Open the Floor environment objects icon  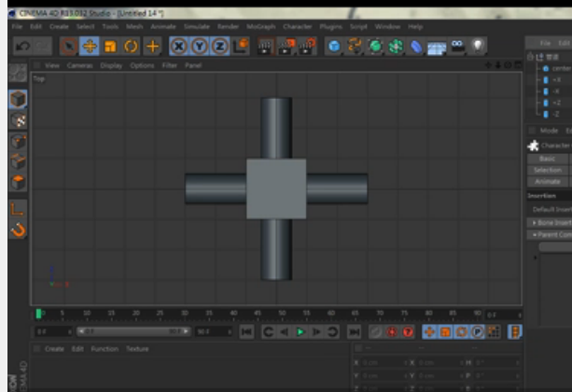437,48
